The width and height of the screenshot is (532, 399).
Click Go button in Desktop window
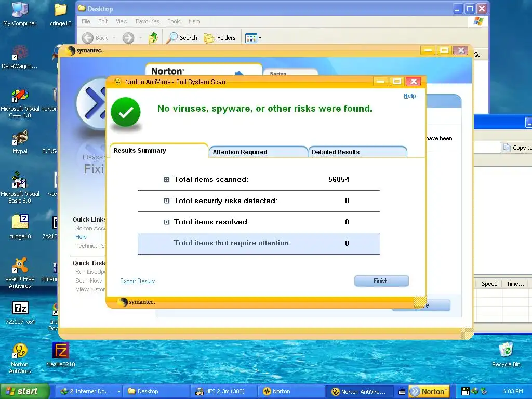click(477, 55)
